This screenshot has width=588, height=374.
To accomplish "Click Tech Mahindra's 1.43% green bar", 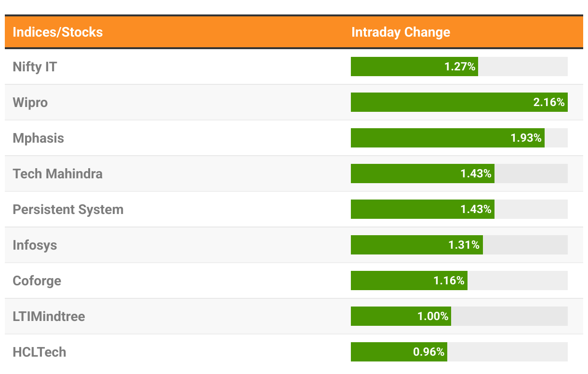I will click(422, 174).
